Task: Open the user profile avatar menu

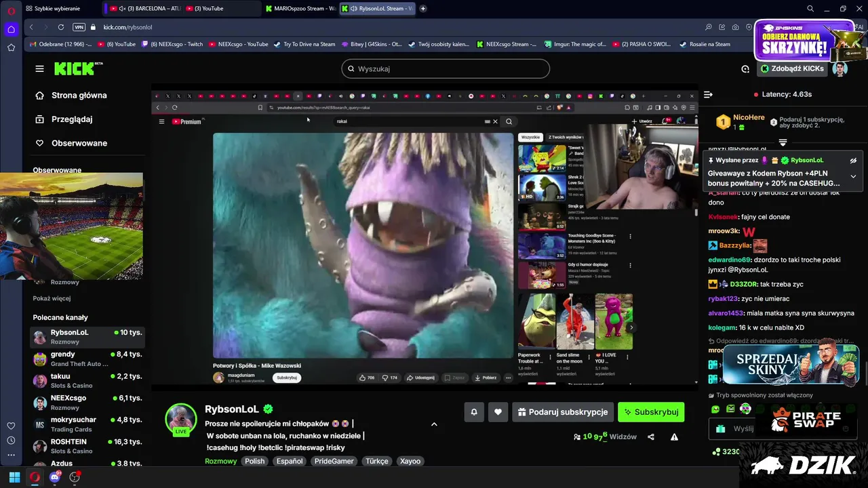Action: coord(840,68)
